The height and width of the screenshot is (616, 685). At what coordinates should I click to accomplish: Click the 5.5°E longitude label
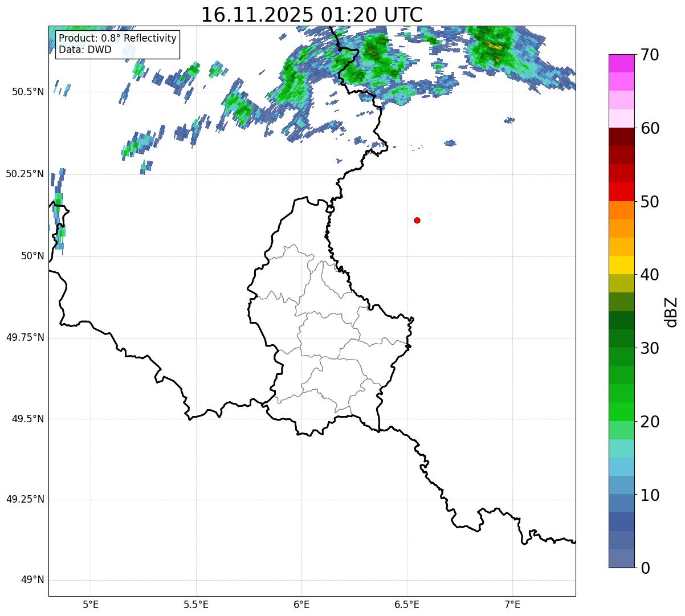click(196, 604)
